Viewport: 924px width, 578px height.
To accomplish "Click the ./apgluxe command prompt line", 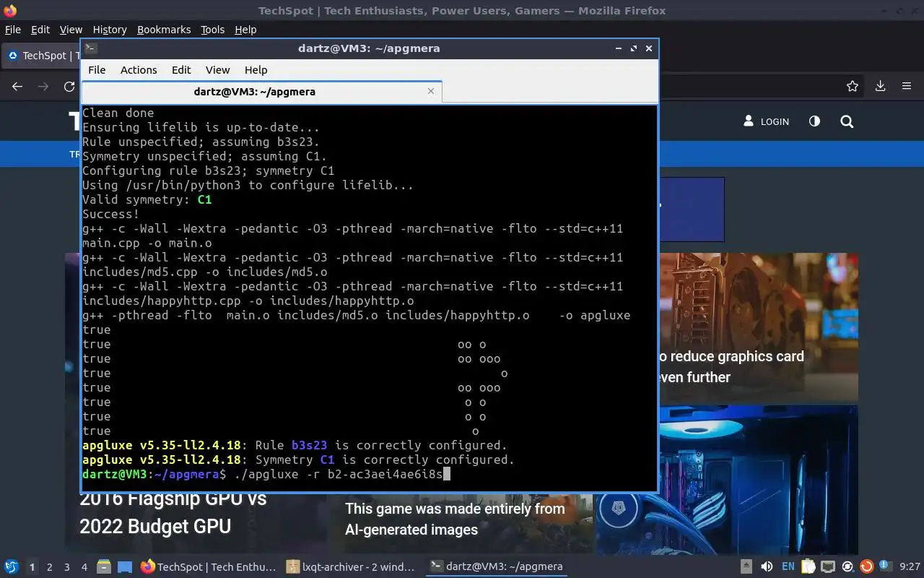I will pyautogui.click(x=266, y=475).
